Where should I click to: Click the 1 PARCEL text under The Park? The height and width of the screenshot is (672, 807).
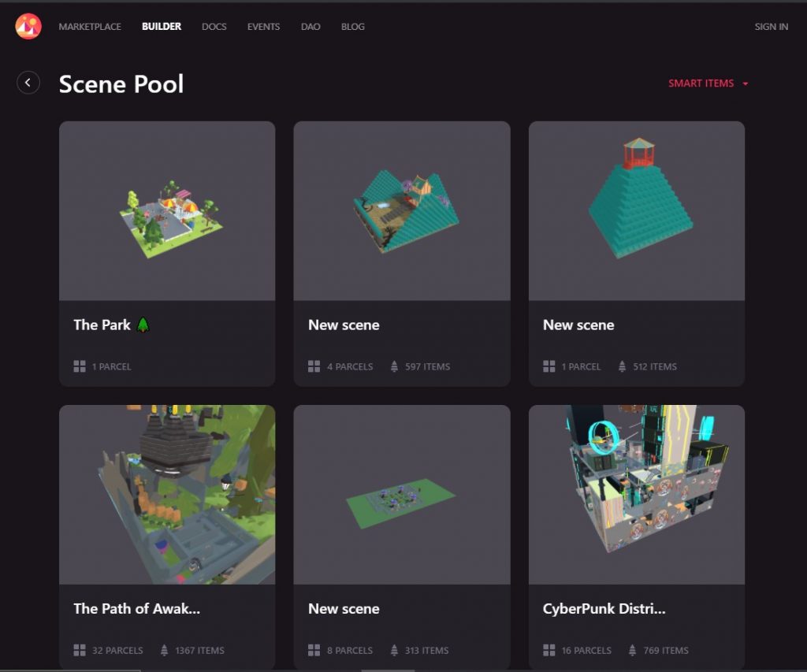pyautogui.click(x=112, y=366)
